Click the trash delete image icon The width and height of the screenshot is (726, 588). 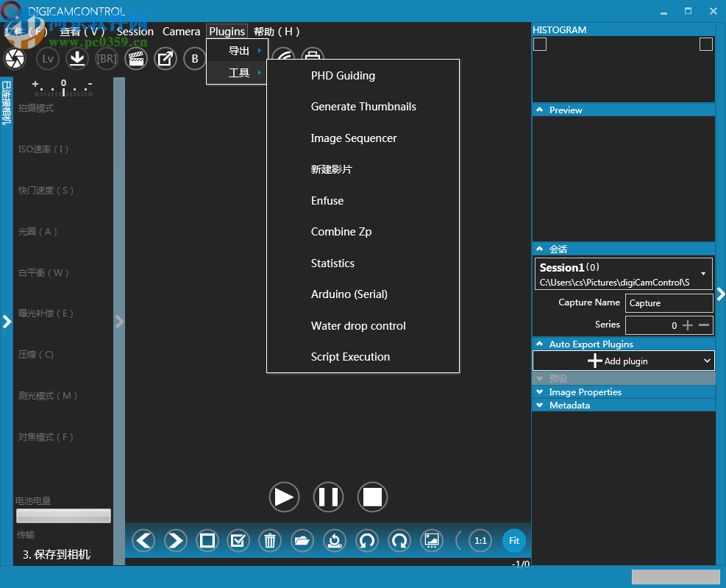pos(270,541)
